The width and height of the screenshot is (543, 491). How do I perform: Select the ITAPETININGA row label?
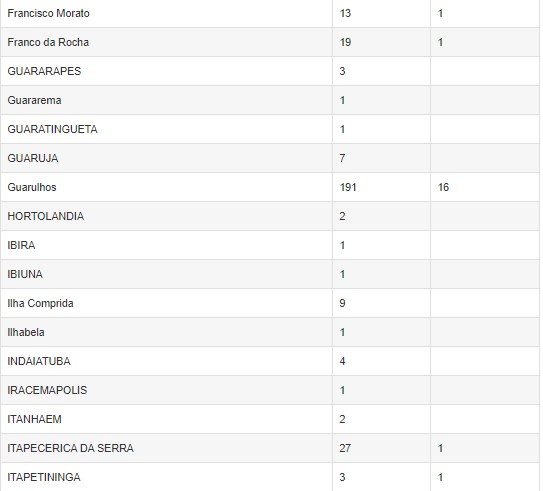coord(44,477)
